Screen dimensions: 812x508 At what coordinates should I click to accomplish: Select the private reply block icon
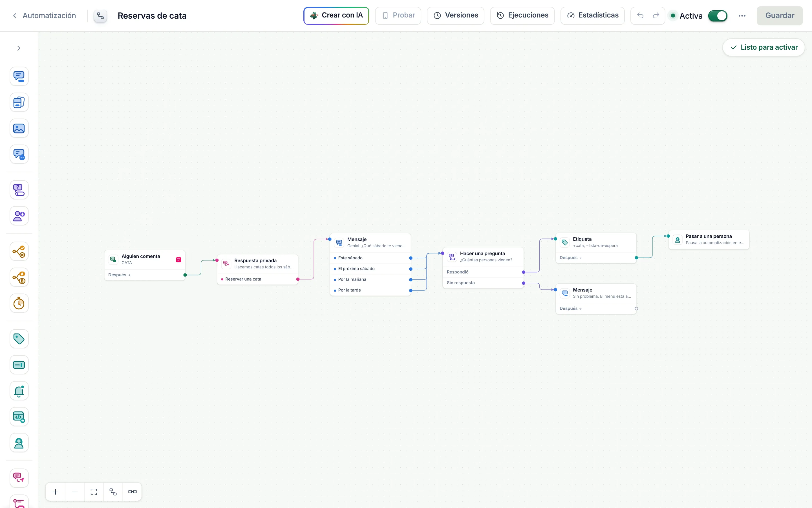click(x=19, y=478)
